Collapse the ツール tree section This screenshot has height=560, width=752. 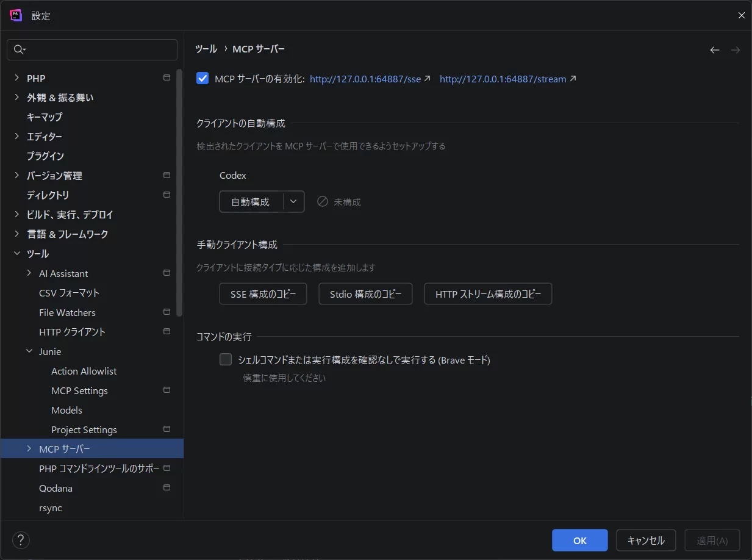tap(17, 254)
